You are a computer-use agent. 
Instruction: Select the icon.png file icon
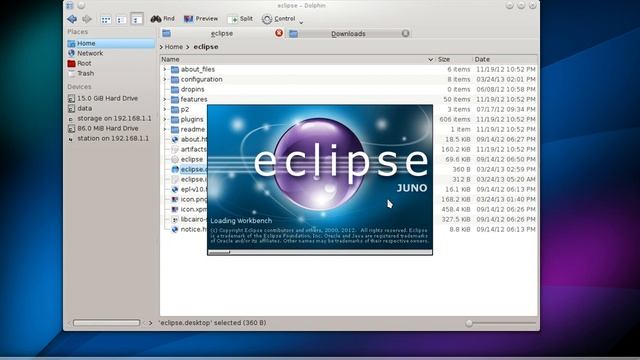pyautogui.click(x=175, y=199)
